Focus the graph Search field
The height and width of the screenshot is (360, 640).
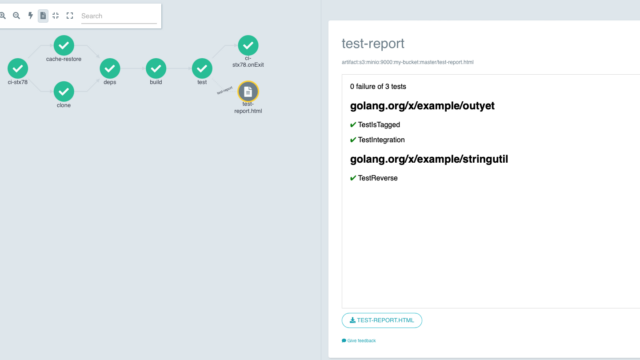[x=119, y=16]
